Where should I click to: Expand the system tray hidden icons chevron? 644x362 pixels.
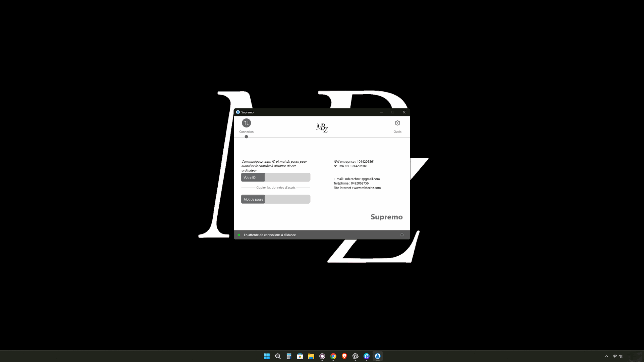pos(606,356)
